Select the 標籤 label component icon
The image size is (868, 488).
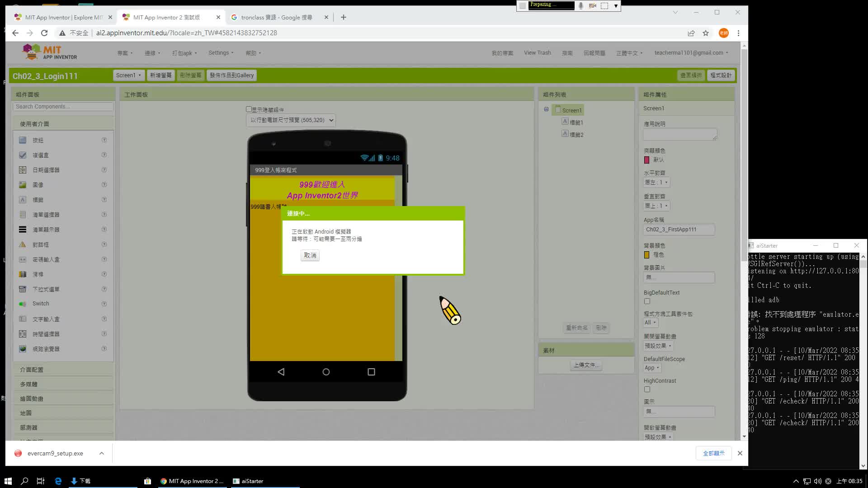coord(23,200)
